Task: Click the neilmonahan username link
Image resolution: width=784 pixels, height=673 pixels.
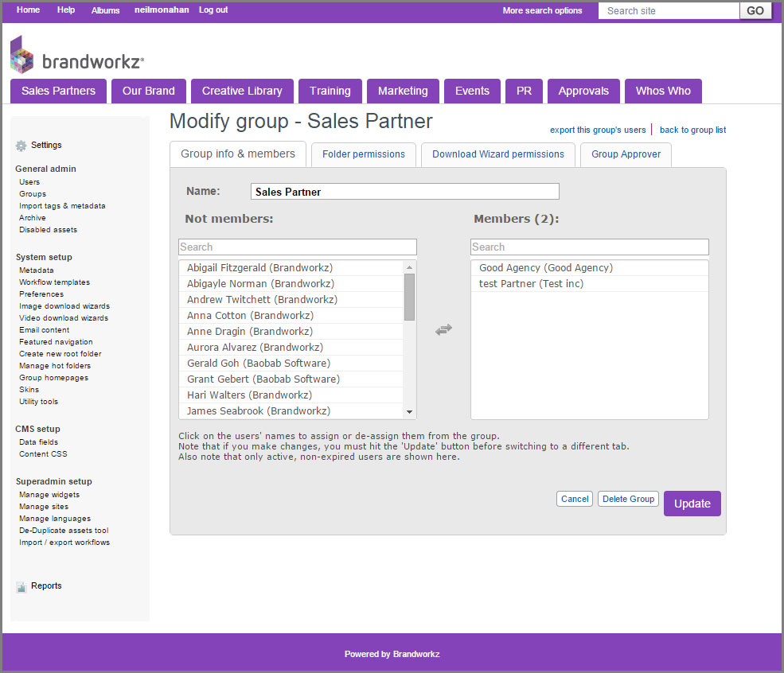Action: pyautogui.click(x=162, y=10)
